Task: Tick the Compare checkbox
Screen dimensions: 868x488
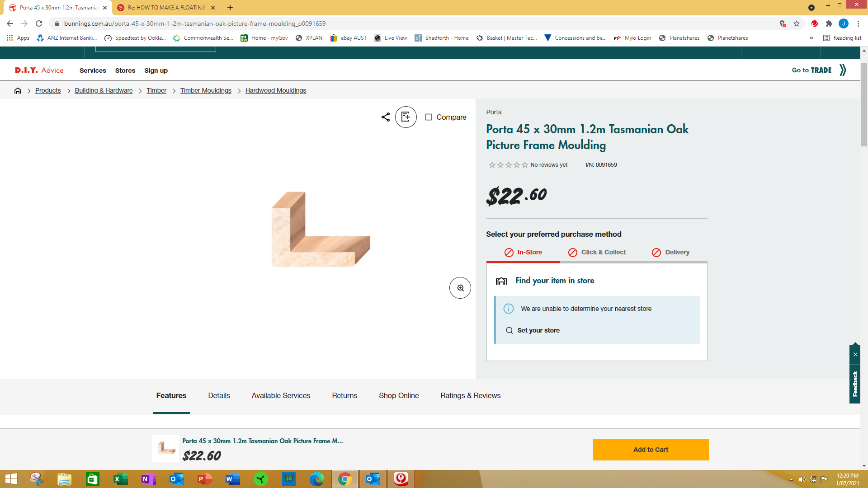Action: tap(428, 117)
